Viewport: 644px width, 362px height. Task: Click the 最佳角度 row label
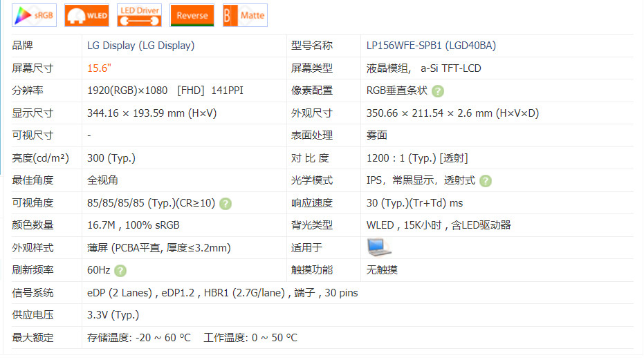tap(33, 180)
